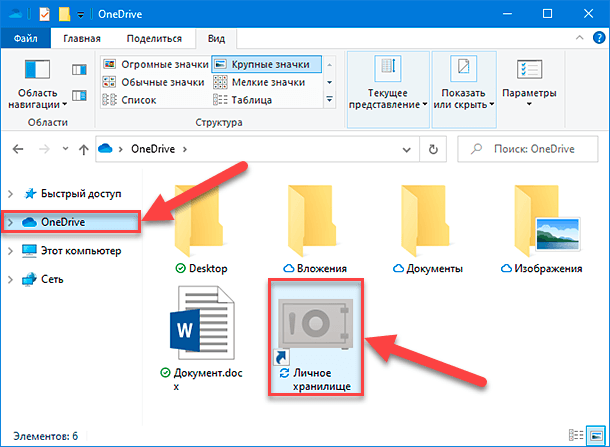The width and height of the screenshot is (610, 447).
Task: Select the Вложения folder icon
Action: (x=312, y=221)
